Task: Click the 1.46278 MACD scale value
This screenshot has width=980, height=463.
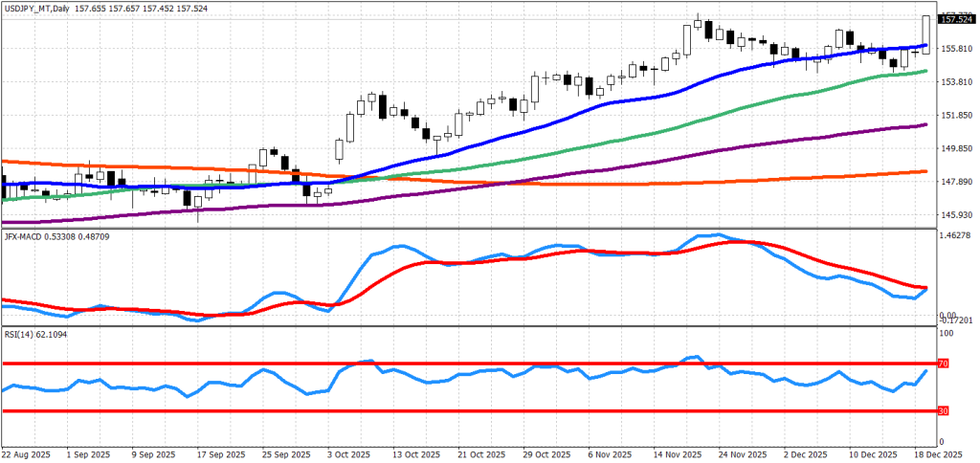Action: pos(957,234)
